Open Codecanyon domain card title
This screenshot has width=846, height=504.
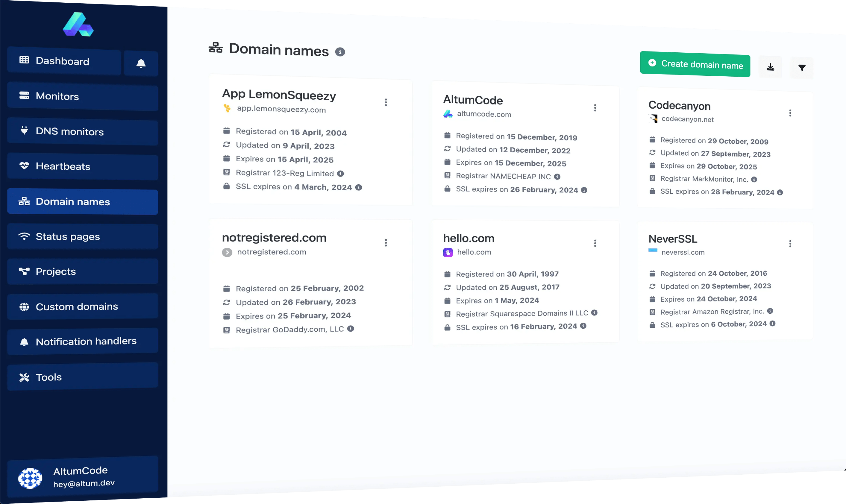[x=680, y=106]
